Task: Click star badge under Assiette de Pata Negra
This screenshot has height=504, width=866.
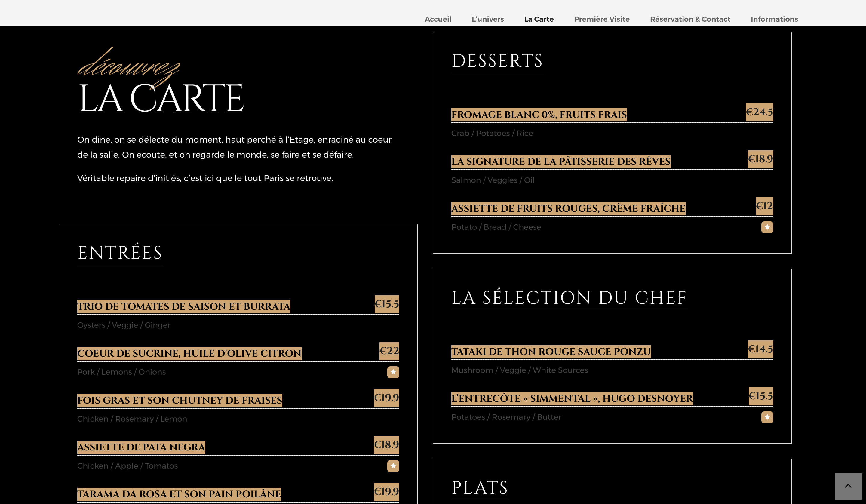Action: pos(393,466)
